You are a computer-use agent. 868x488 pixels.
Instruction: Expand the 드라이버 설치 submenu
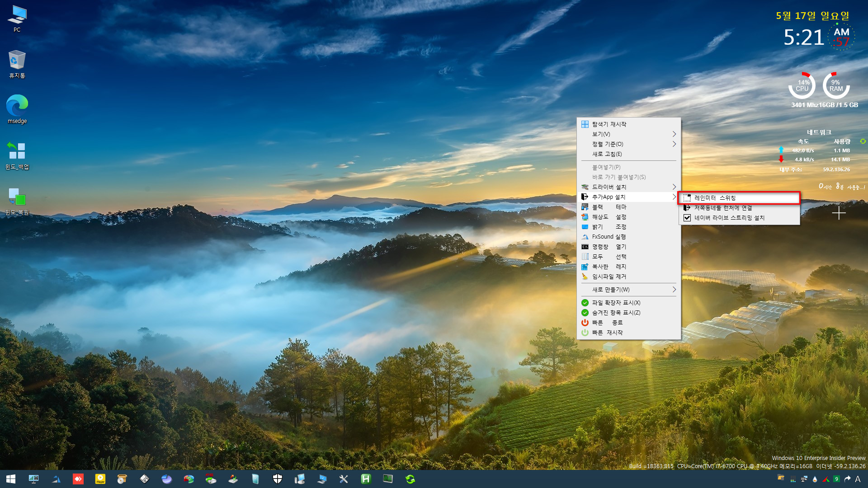(628, 187)
